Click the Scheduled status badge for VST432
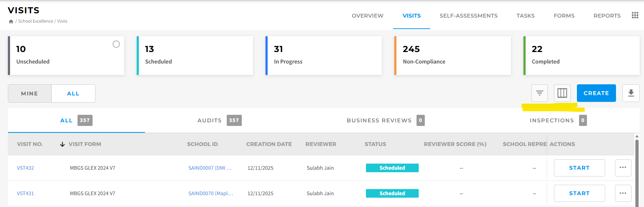The width and height of the screenshot is (644, 207). (x=392, y=168)
